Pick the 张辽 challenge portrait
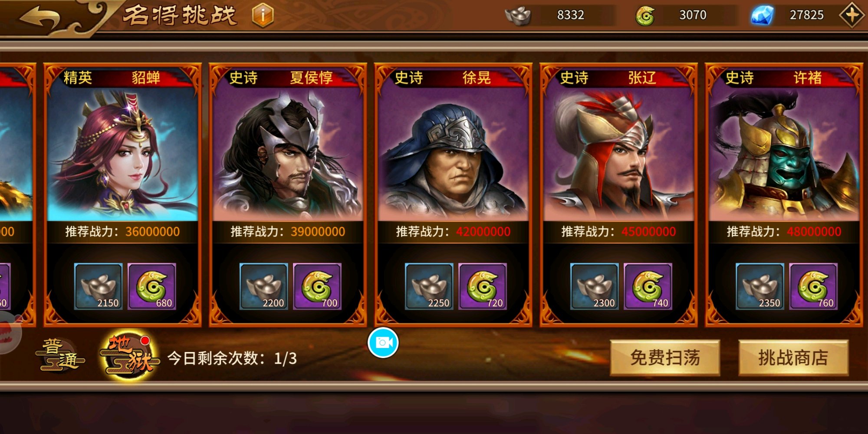Viewport: 868px width, 434px height. (x=618, y=154)
